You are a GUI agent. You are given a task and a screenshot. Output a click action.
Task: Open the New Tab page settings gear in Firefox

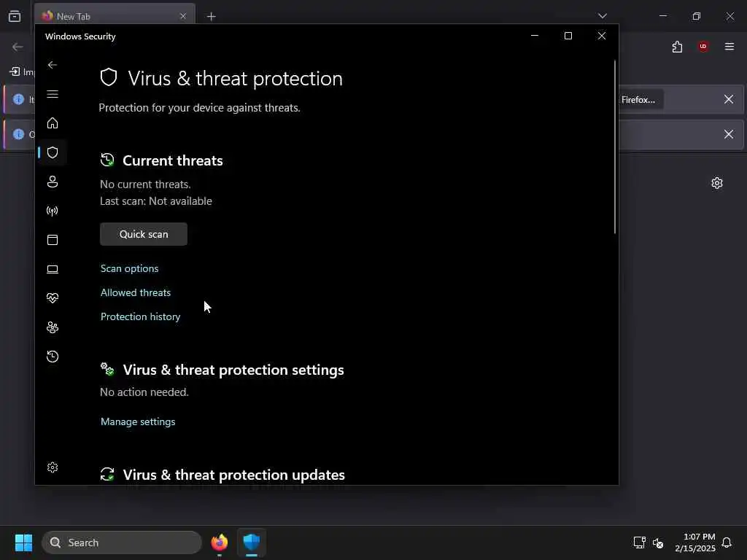coord(716,183)
